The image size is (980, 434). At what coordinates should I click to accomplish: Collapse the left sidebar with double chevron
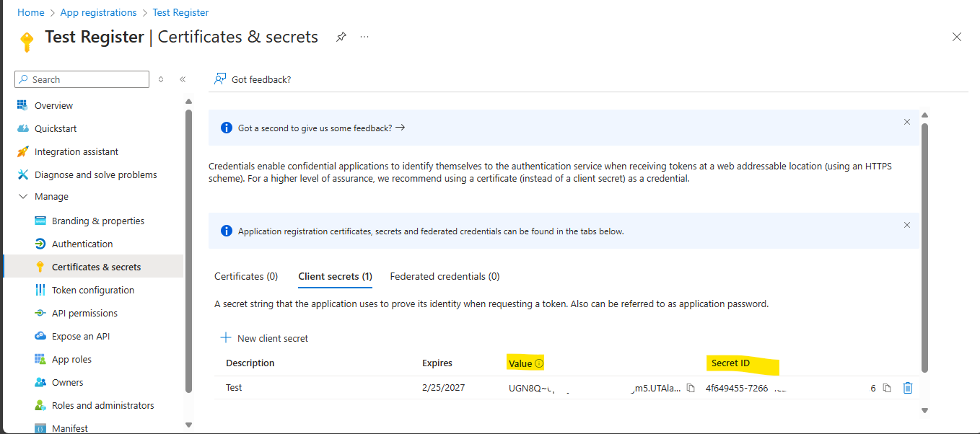pyautogui.click(x=183, y=79)
